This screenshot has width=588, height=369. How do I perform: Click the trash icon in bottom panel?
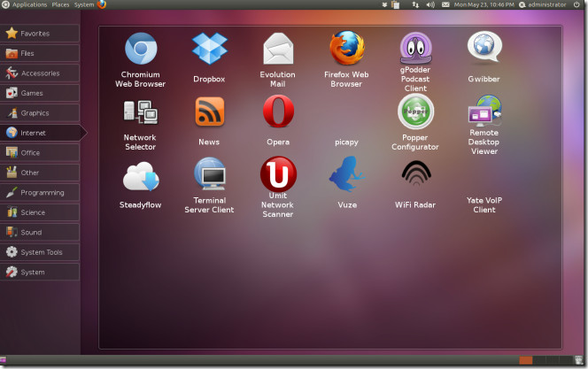pos(579,360)
